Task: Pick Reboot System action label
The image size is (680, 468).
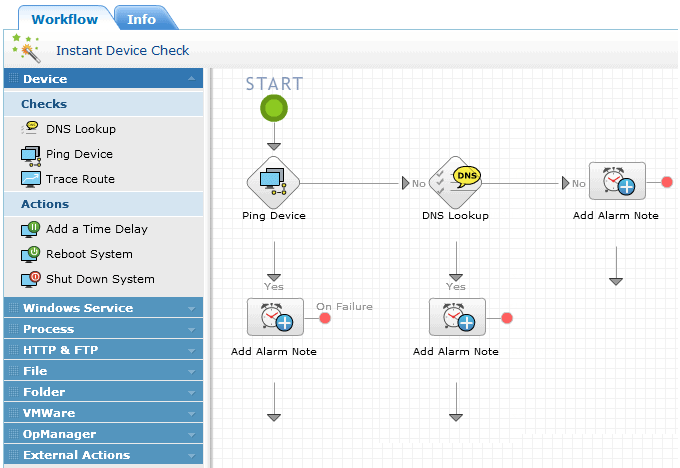Action: [x=89, y=254]
